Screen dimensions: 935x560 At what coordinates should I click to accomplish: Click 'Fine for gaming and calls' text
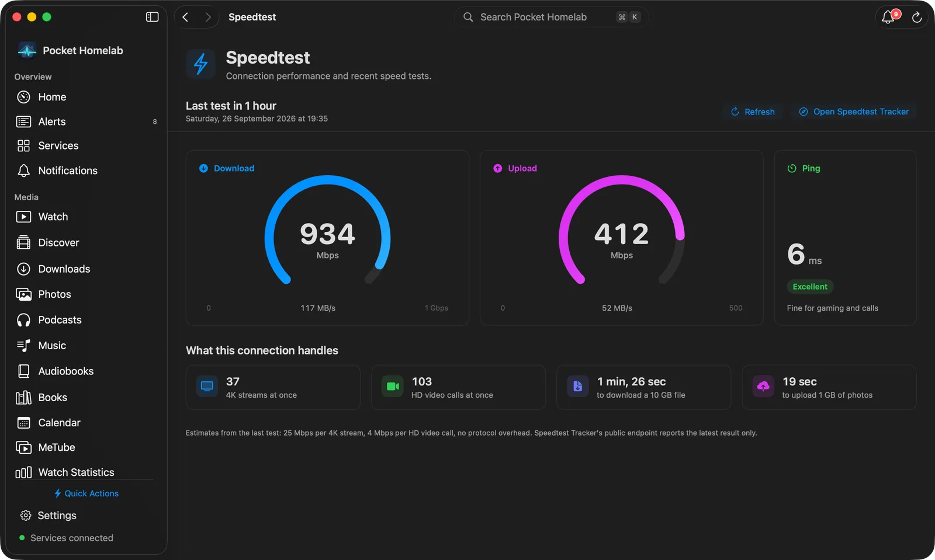pyautogui.click(x=832, y=308)
